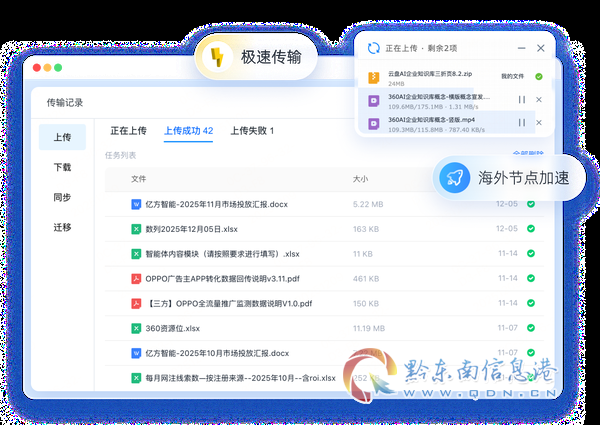Click the Word icon beside 亿方智能-2025年11月市场投放汇报.docx
The width and height of the screenshot is (600, 425).
coord(136,204)
